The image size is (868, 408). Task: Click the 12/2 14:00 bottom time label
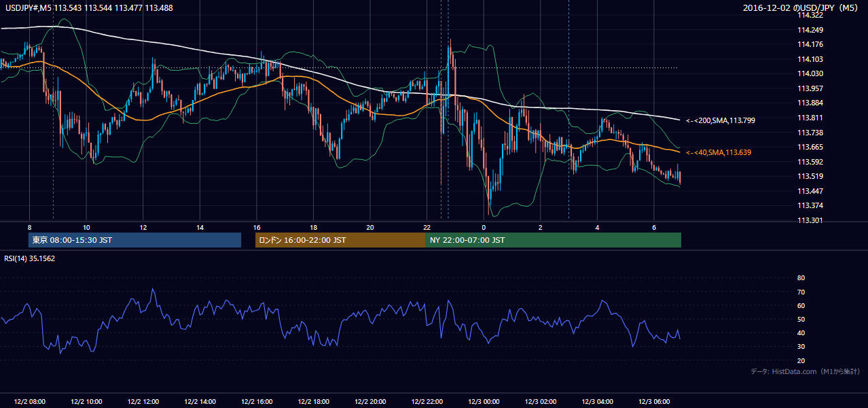(200, 401)
